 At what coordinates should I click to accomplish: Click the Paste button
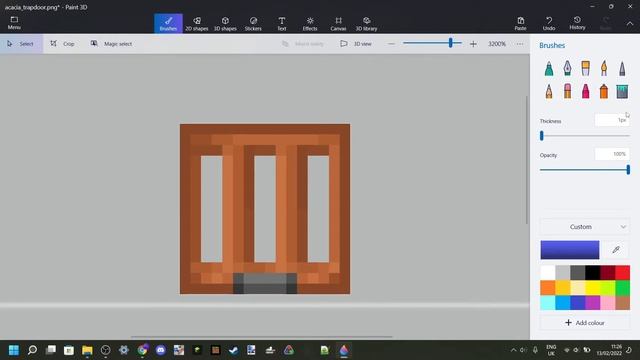(x=520, y=23)
